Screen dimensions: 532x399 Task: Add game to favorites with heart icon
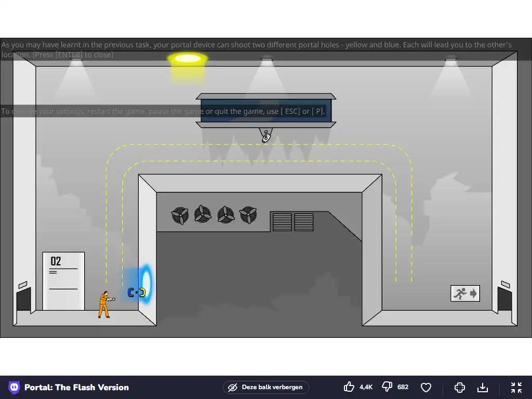point(426,387)
